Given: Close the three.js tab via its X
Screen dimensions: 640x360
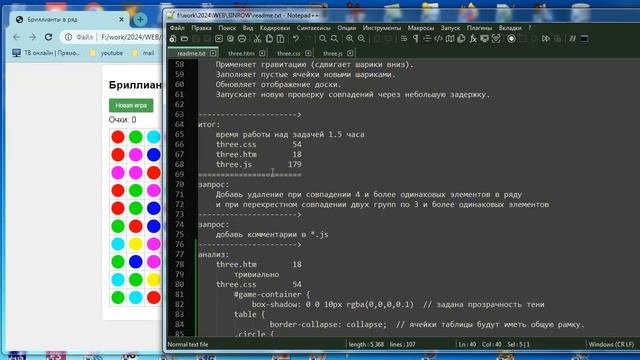Looking at the screenshot, I should tap(350, 53).
